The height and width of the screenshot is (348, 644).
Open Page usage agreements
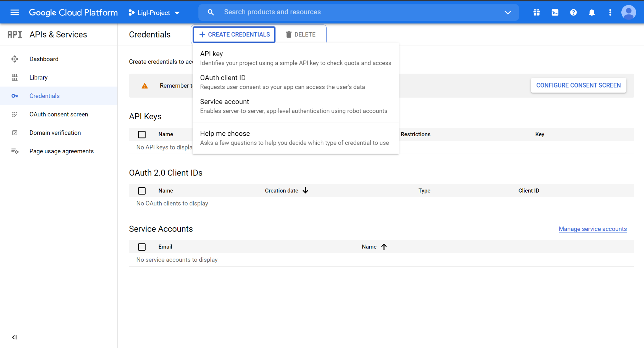62,151
